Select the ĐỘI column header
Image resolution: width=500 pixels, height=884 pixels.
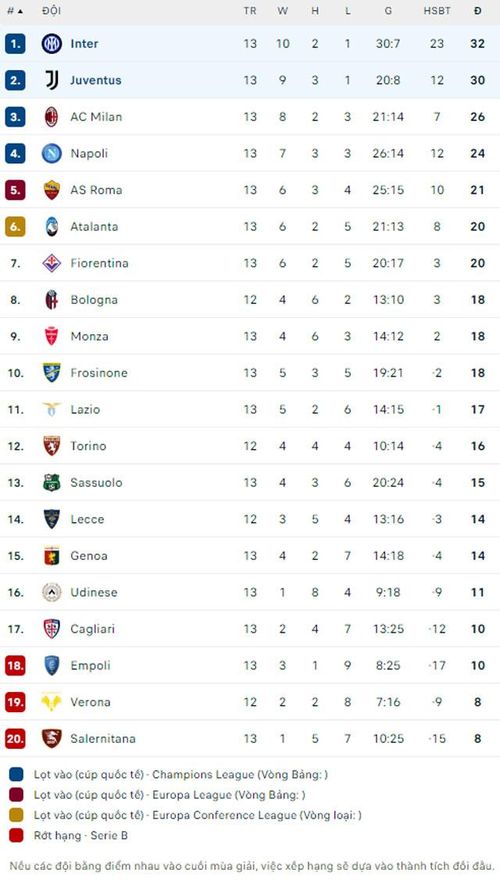[51, 11]
